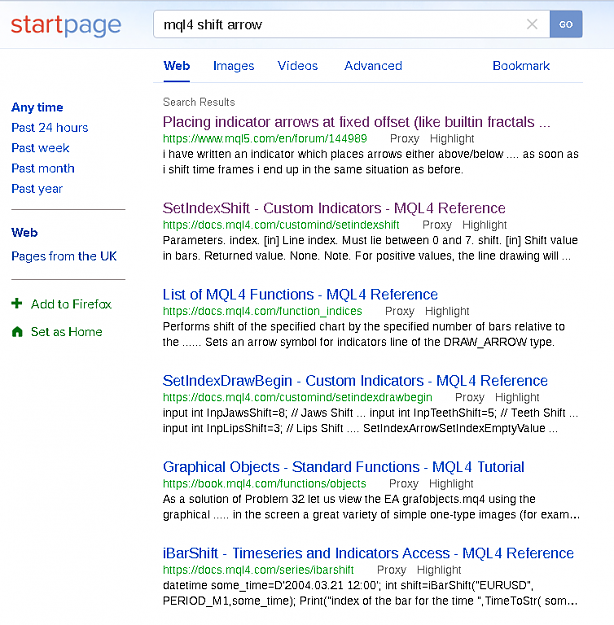This screenshot has width=614, height=625.
Task: Switch to the Web results tab
Action: (x=177, y=66)
